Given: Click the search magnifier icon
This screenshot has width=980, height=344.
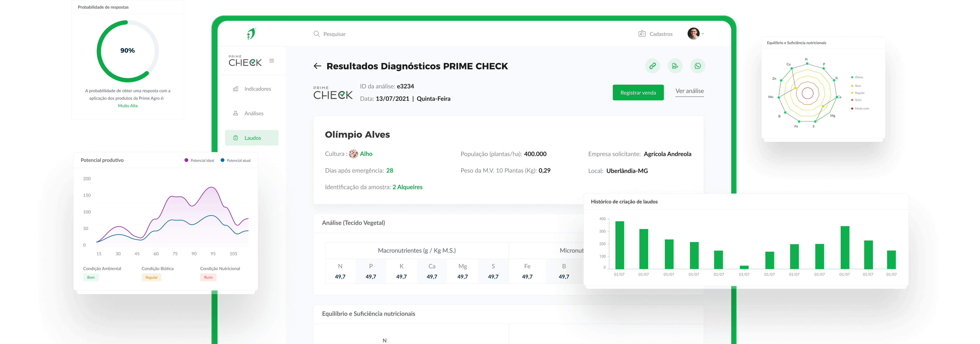Looking at the screenshot, I should [316, 34].
